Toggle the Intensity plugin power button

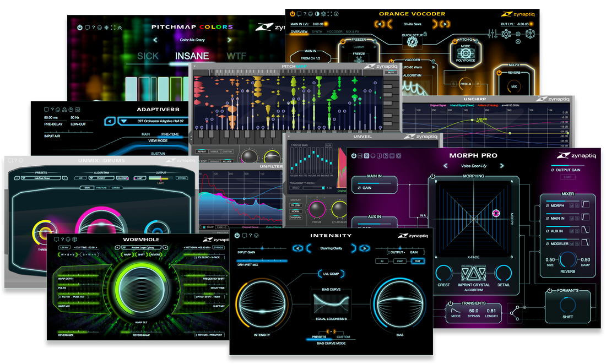point(237,235)
